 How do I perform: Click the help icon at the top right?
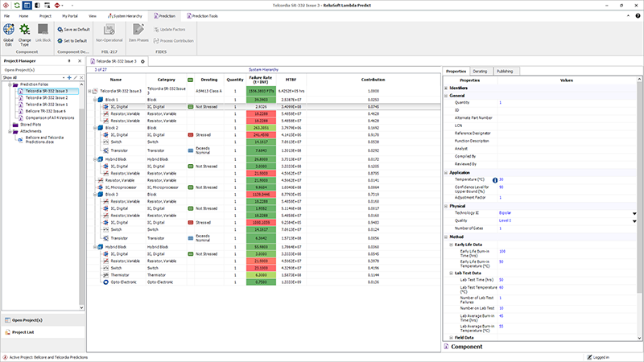[638, 15]
